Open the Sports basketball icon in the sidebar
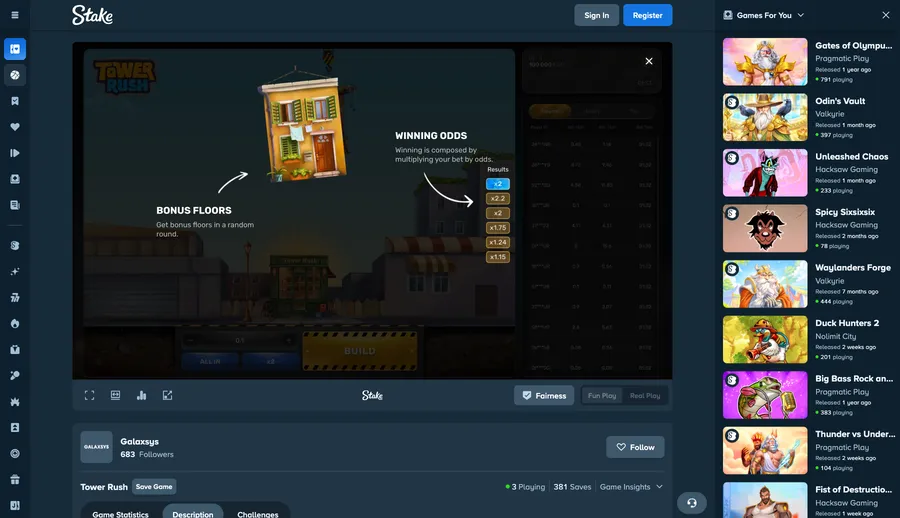Screen dimensions: 900x518 pyautogui.click(x=15, y=75)
